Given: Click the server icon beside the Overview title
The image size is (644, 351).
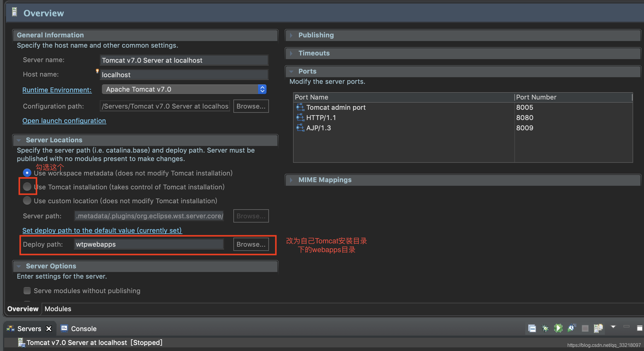Looking at the screenshot, I should 14,12.
